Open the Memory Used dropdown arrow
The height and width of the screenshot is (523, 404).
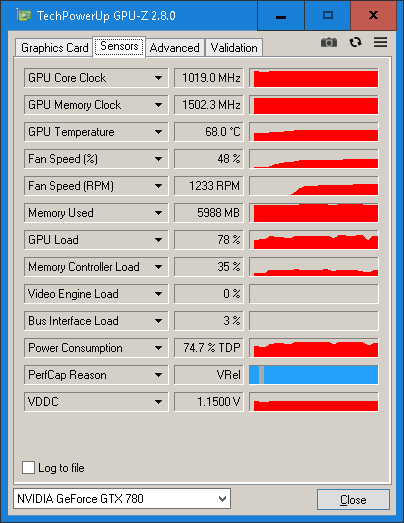[x=158, y=213]
